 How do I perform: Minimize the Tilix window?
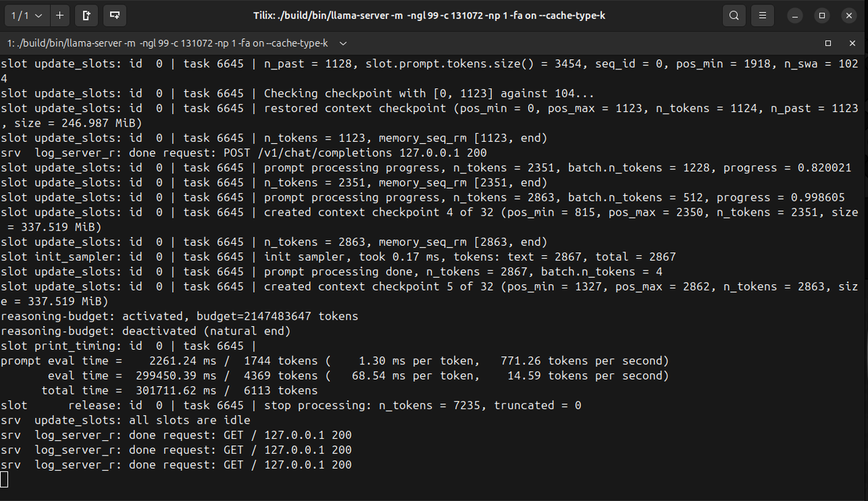click(796, 15)
